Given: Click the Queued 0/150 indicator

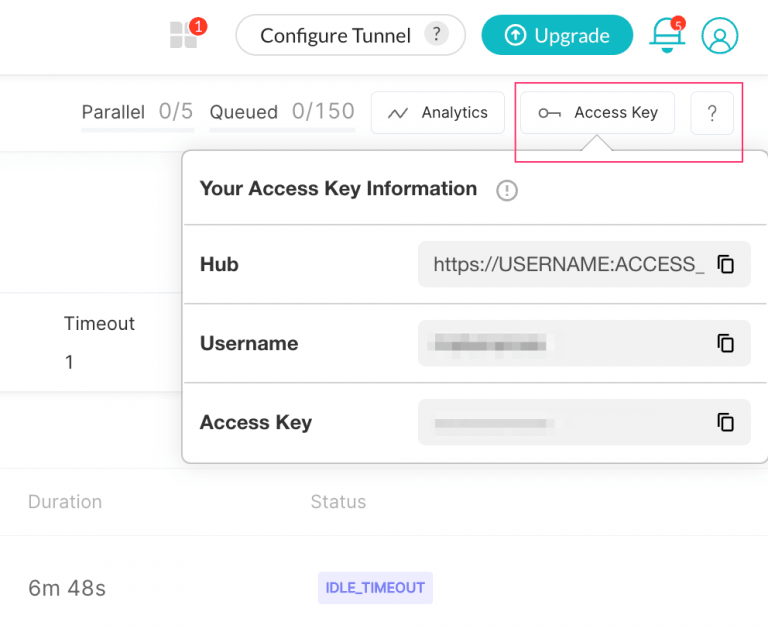Looking at the screenshot, I should point(282,112).
